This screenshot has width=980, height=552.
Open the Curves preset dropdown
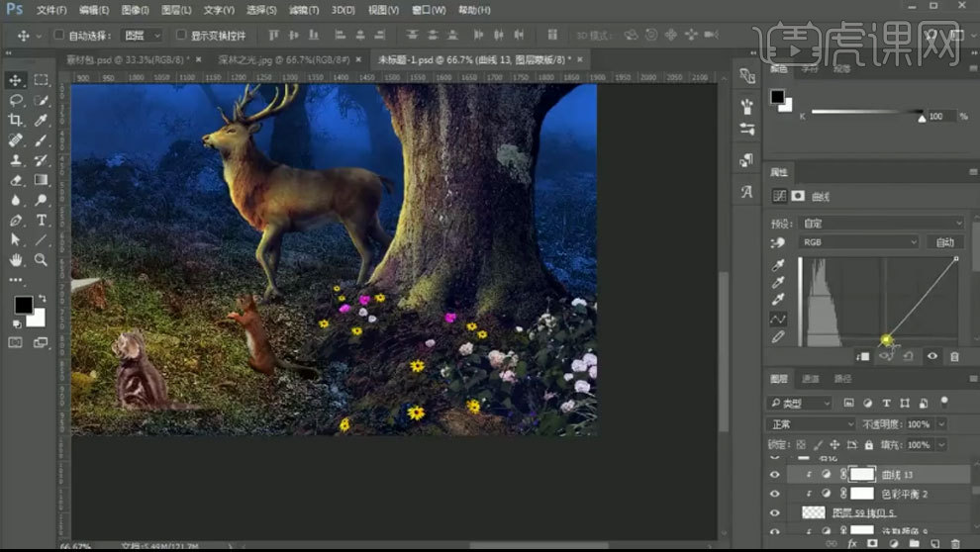(882, 223)
